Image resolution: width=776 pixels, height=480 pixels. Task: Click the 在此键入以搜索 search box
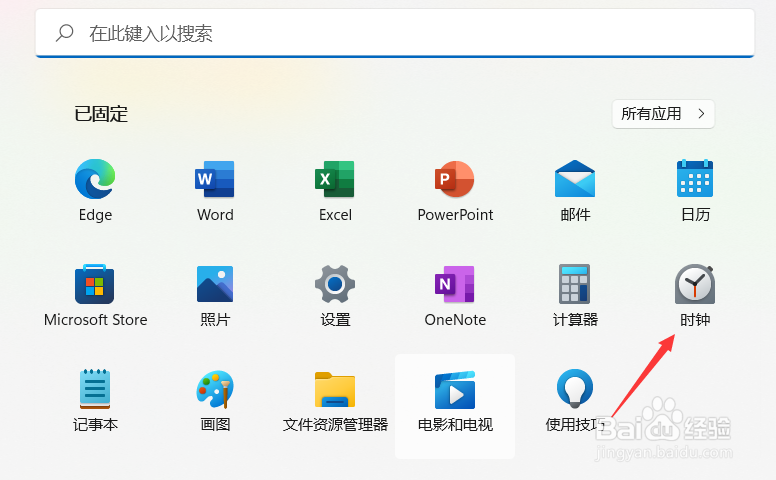(395, 33)
